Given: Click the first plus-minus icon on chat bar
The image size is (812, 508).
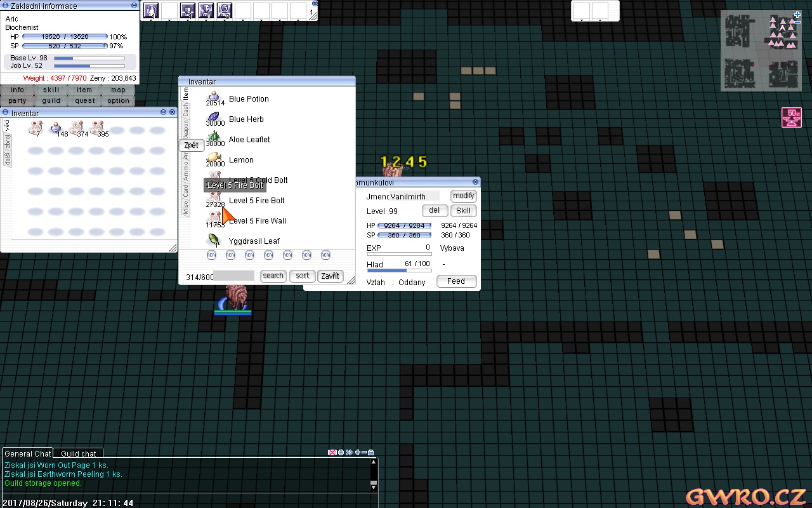Looking at the screenshot, I should point(358,452).
